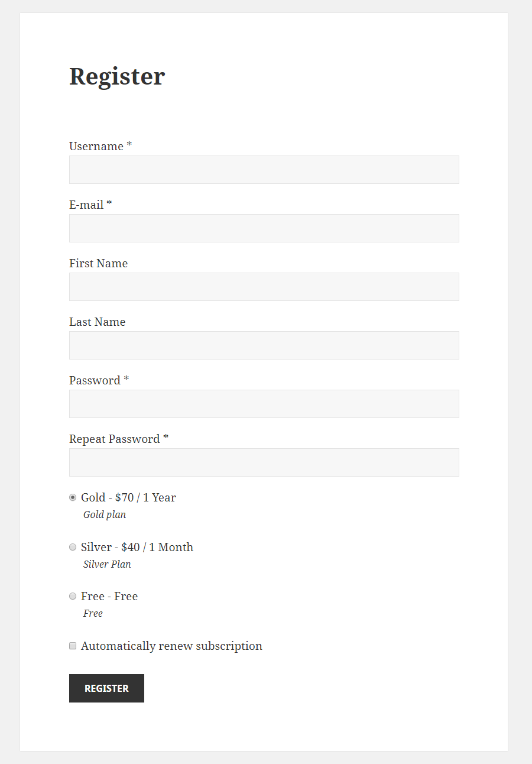Select the Gold plan radio button

[73, 497]
